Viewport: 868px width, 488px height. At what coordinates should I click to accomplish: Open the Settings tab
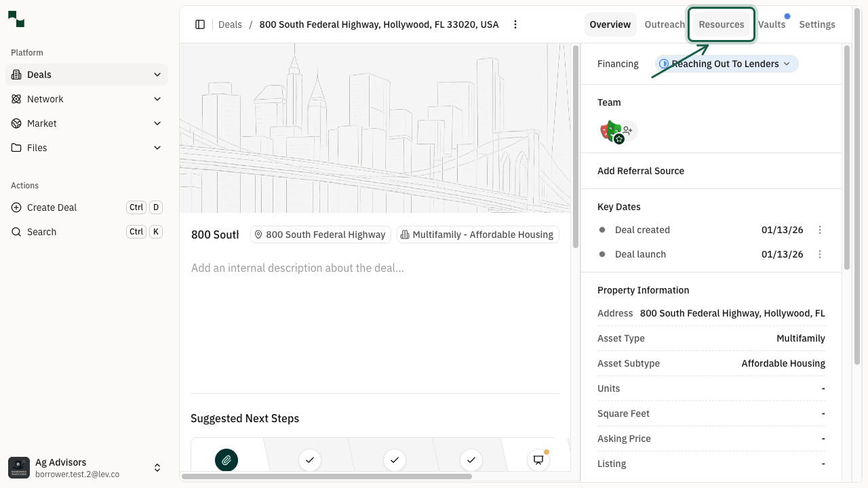[816, 24]
